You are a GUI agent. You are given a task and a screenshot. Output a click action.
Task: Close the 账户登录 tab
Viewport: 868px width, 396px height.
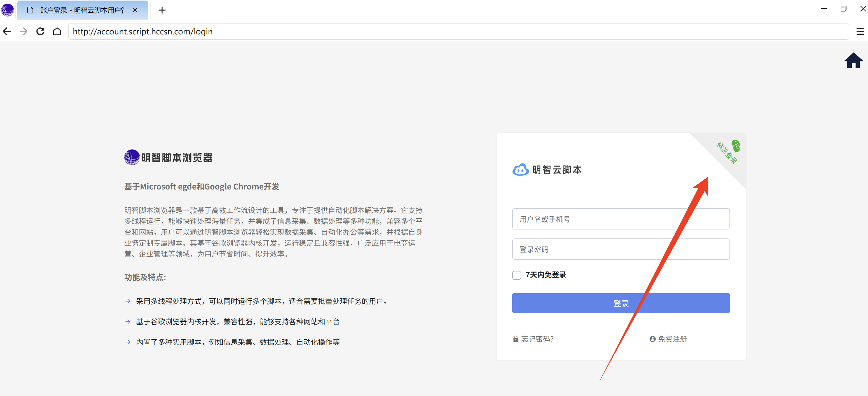pyautogui.click(x=135, y=10)
